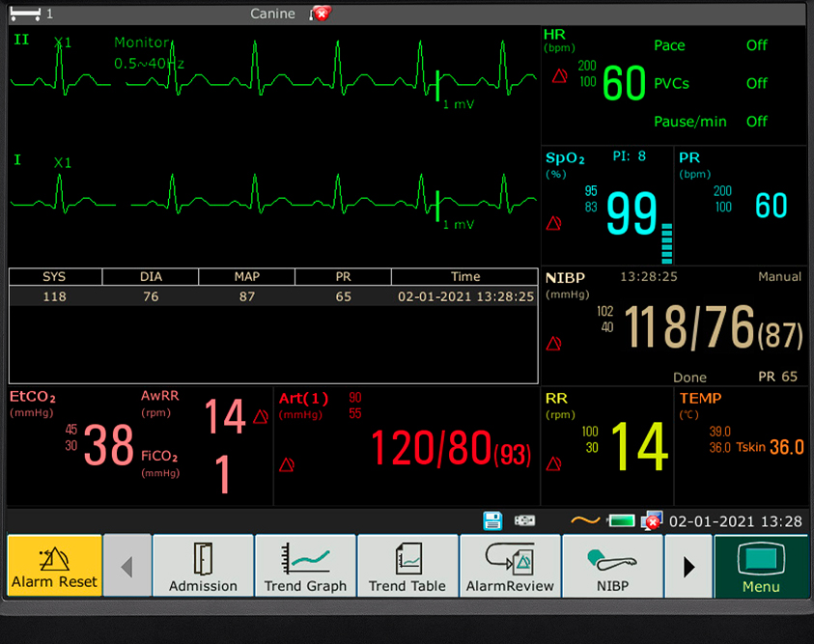Click ECG lead I label

[x=17, y=160]
